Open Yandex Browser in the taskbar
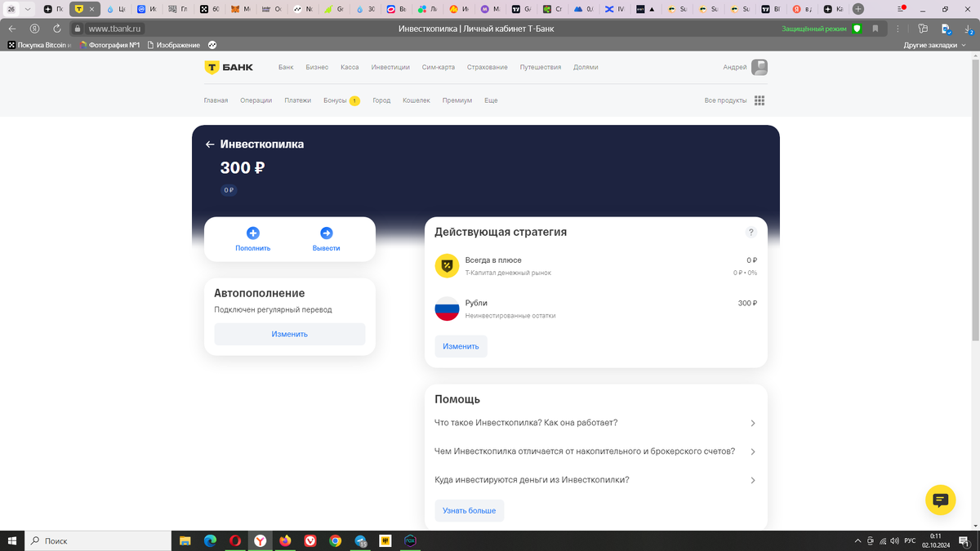Viewport: 980px width, 551px height. click(260, 540)
